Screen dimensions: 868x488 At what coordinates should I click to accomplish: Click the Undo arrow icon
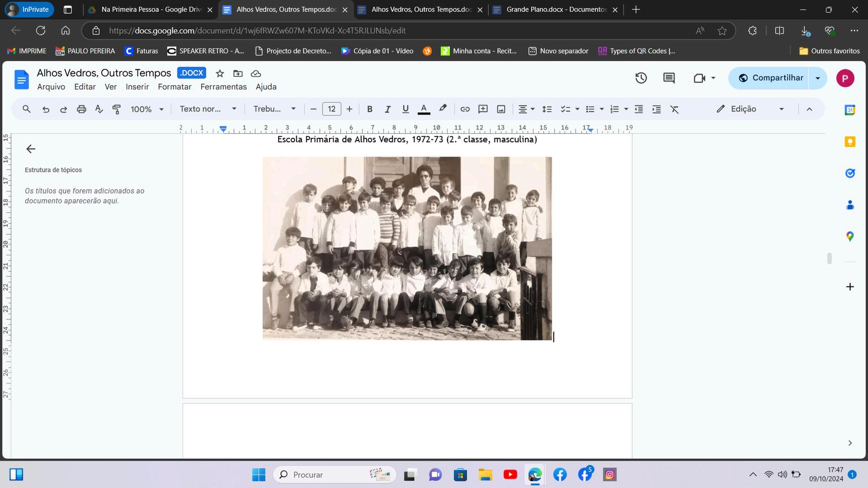(x=46, y=109)
